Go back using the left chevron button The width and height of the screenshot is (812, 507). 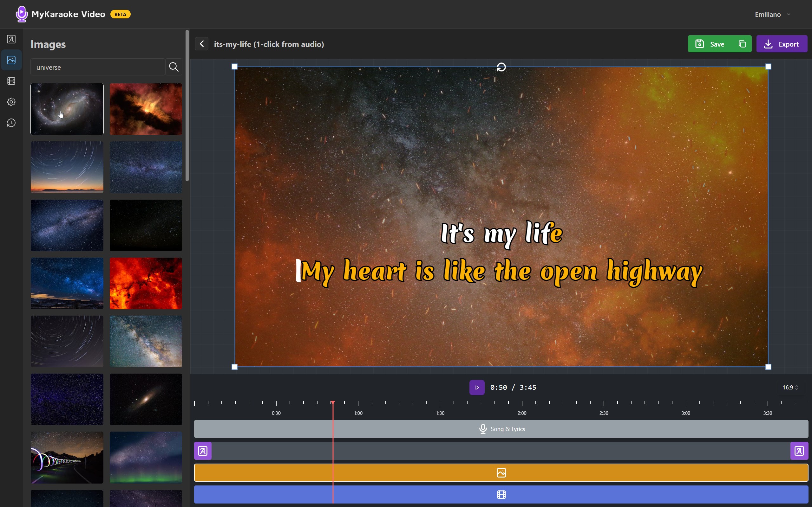pyautogui.click(x=202, y=44)
